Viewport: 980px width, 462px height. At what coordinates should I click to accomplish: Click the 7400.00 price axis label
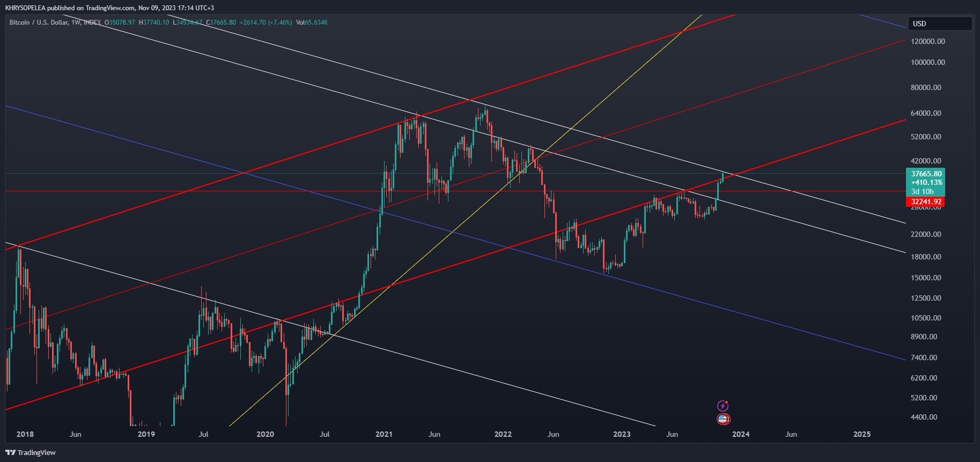coord(924,357)
